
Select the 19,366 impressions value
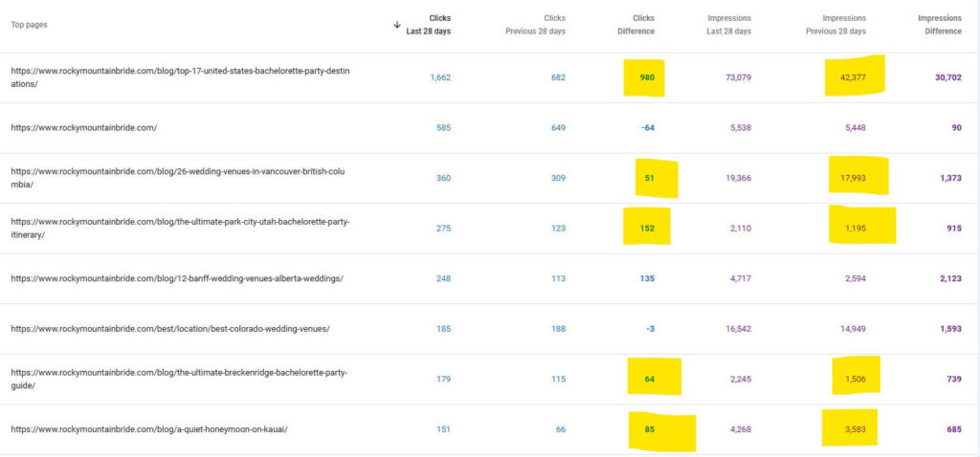738,179
